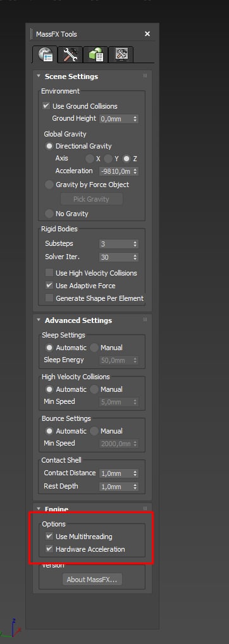Select Manual under Bounce Settings
229x644 pixels.
pyautogui.click(x=94, y=431)
